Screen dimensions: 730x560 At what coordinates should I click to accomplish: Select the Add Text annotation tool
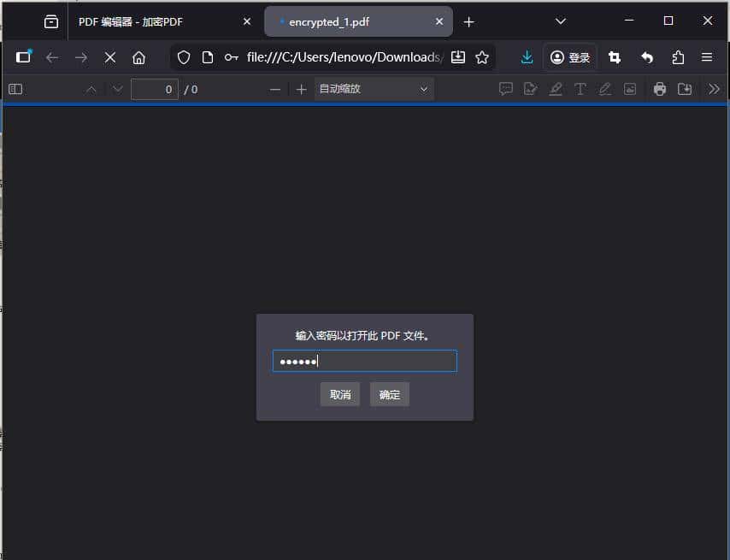(x=580, y=88)
